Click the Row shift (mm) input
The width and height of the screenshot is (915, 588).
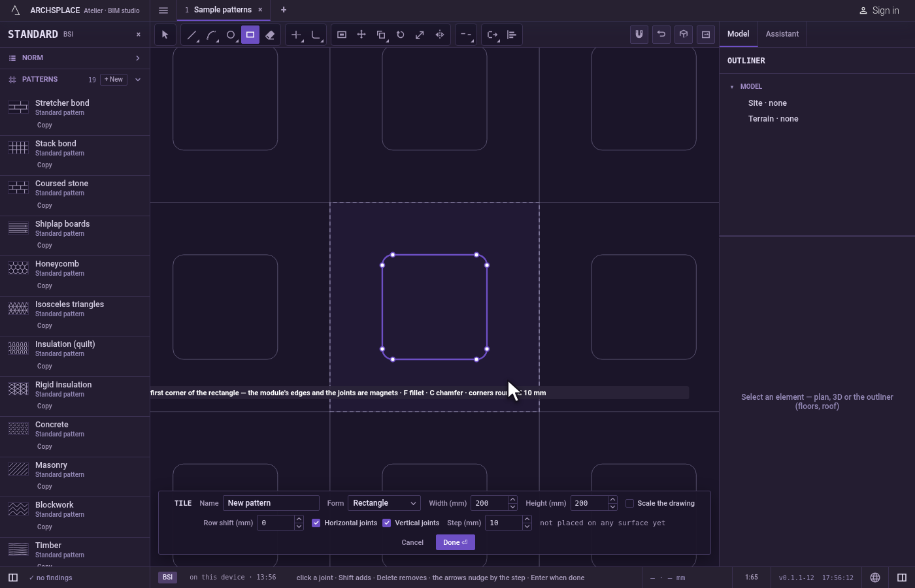[276, 523]
